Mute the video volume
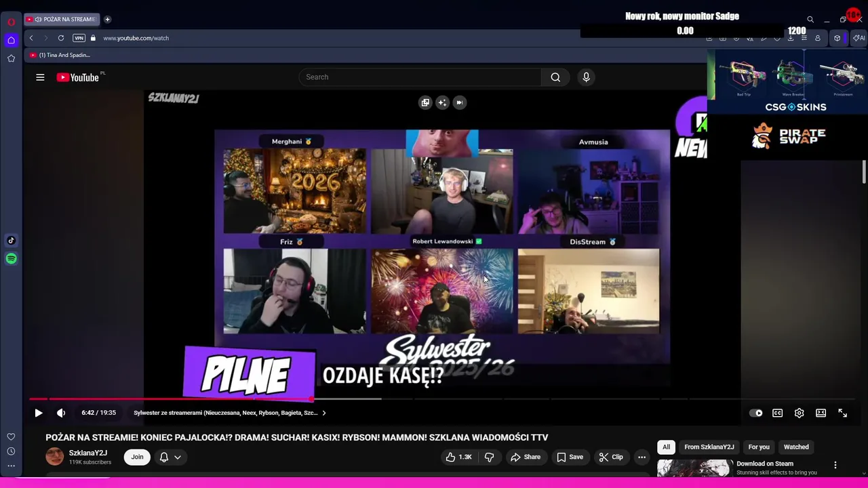 pyautogui.click(x=61, y=413)
